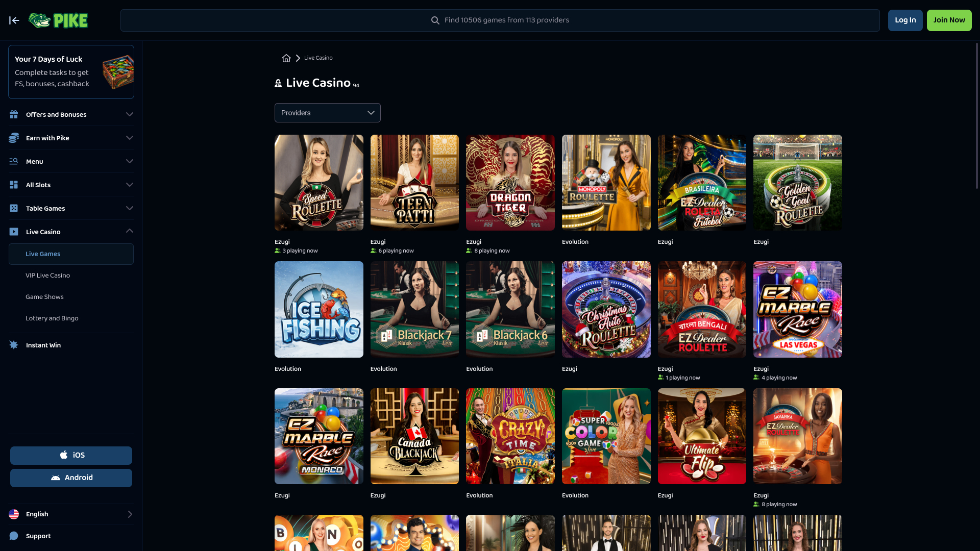Click the Pike crocodile logo

pos(58,20)
